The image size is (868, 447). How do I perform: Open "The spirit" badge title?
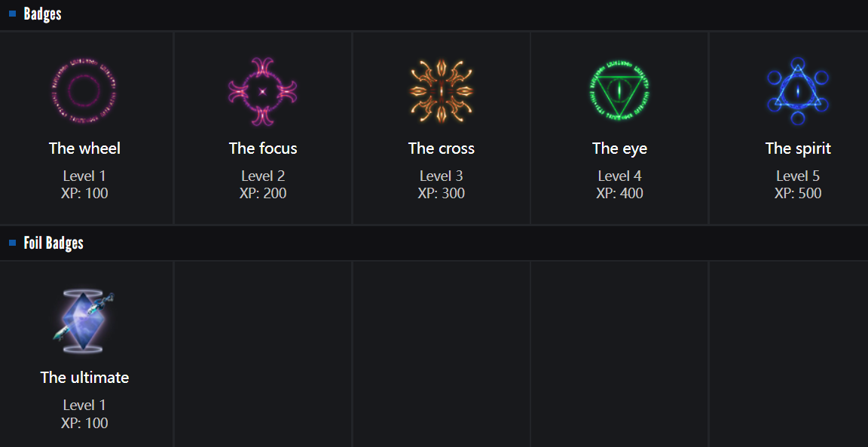pyautogui.click(x=798, y=148)
